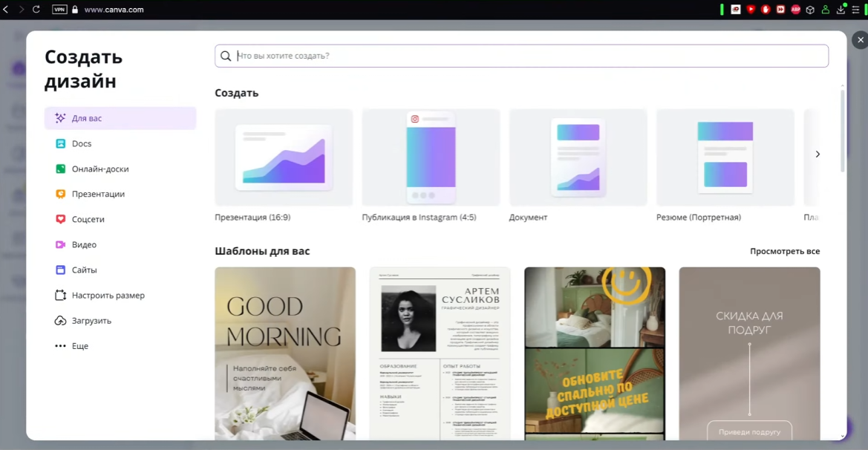Create a Презентация (16:9) design thumbnail

pos(284,157)
